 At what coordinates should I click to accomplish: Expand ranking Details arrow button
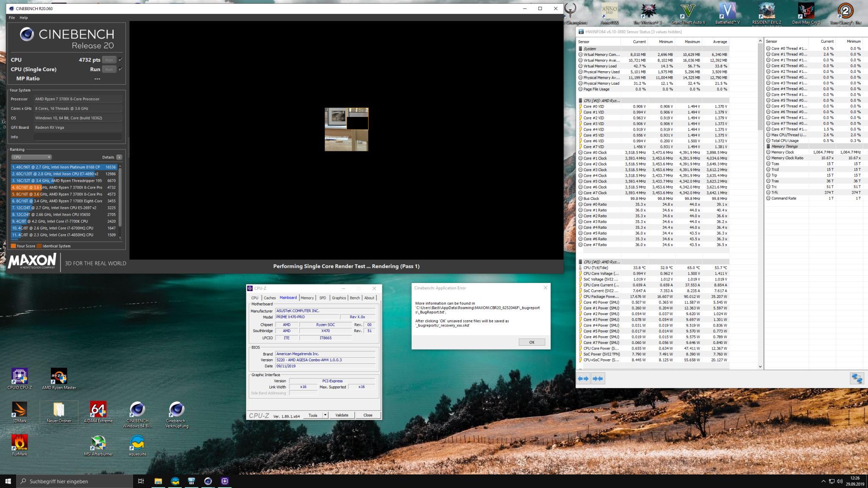tap(119, 157)
